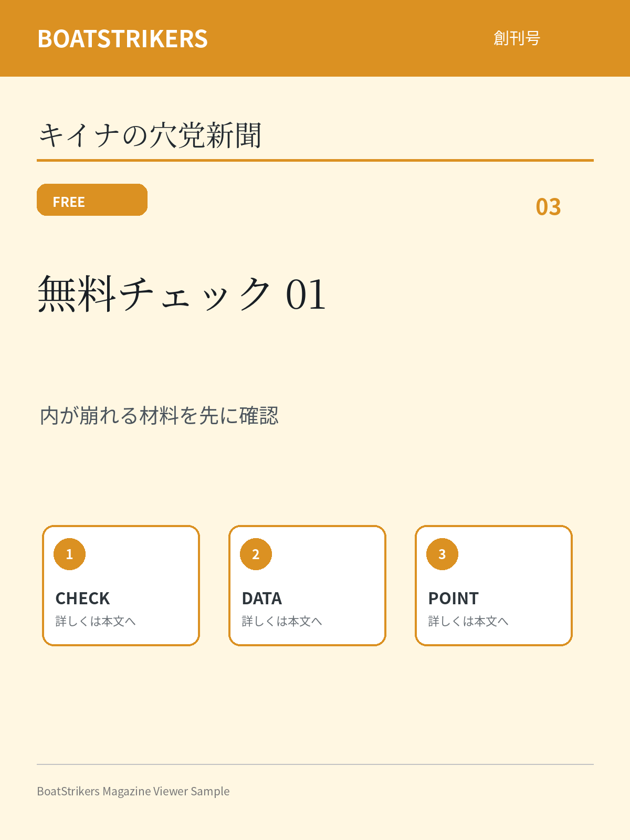
Task: Click 詳しくは本文へ under POINT
Action: (468, 621)
